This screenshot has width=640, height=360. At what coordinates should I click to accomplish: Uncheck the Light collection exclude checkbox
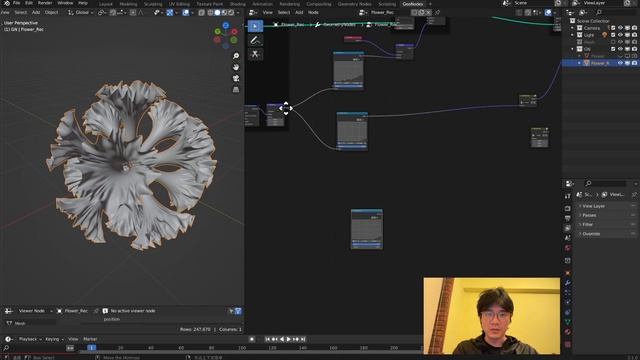[x=613, y=35]
